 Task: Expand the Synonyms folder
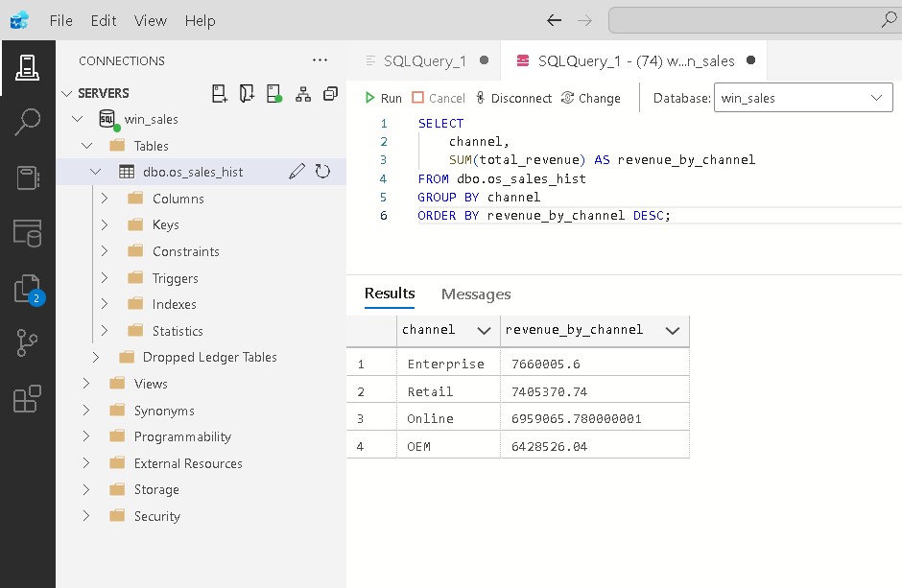(85, 410)
